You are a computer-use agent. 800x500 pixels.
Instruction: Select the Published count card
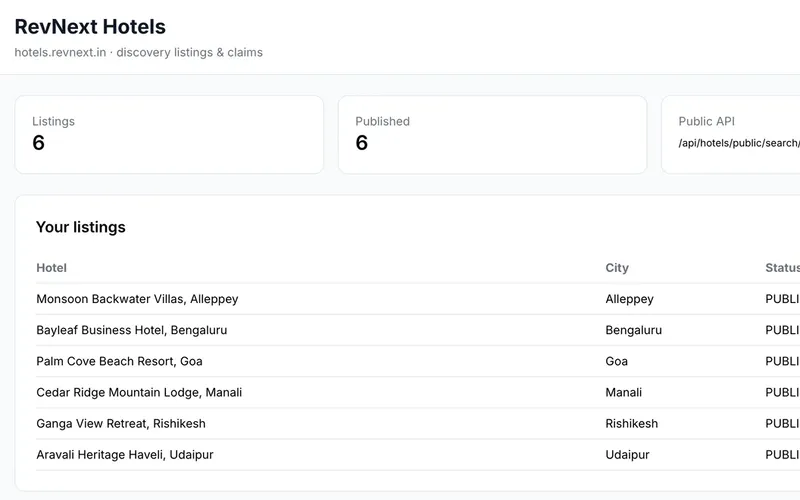click(492, 135)
